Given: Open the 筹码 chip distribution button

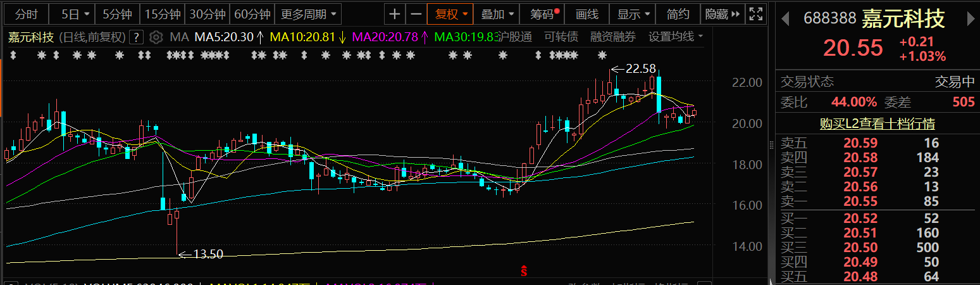Looking at the screenshot, I should pos(544,14).
